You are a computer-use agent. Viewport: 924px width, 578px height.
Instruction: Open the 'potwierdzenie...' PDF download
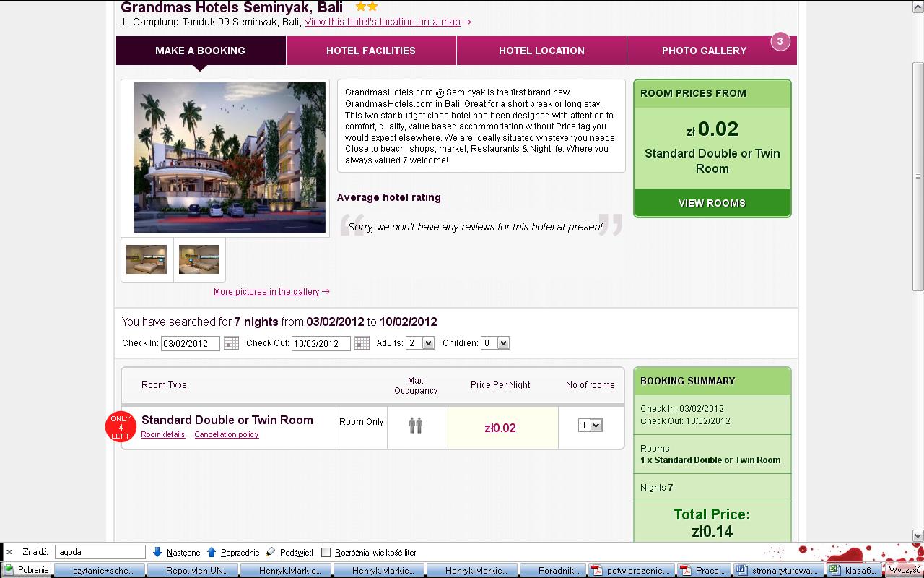pyautogui.click(x=631, y=570)
